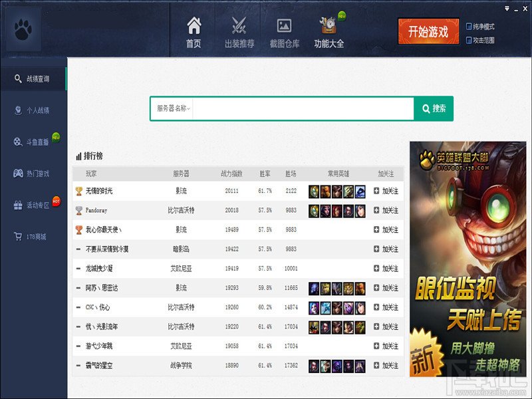
Task: Click first hero icon of 霸气的星空
Action: (314, 366)
